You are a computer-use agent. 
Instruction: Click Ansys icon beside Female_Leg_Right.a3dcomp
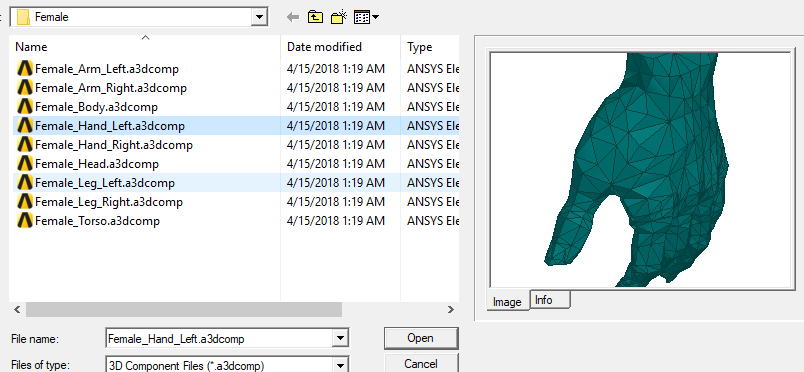pos(25,202)
